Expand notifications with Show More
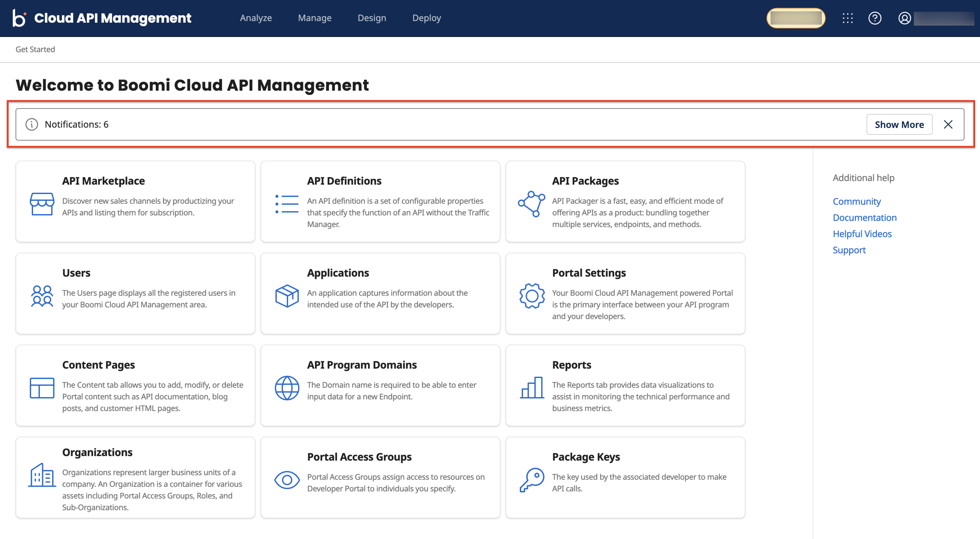 899,124
